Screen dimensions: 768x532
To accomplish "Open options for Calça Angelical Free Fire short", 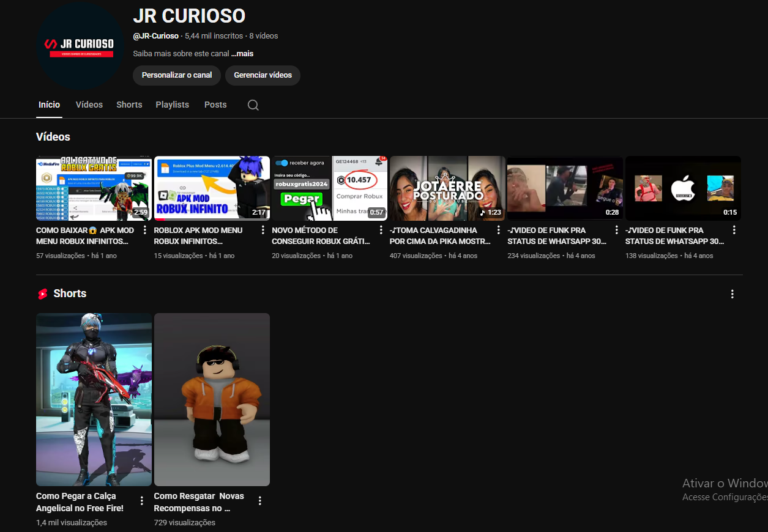I will pos(142,501).
